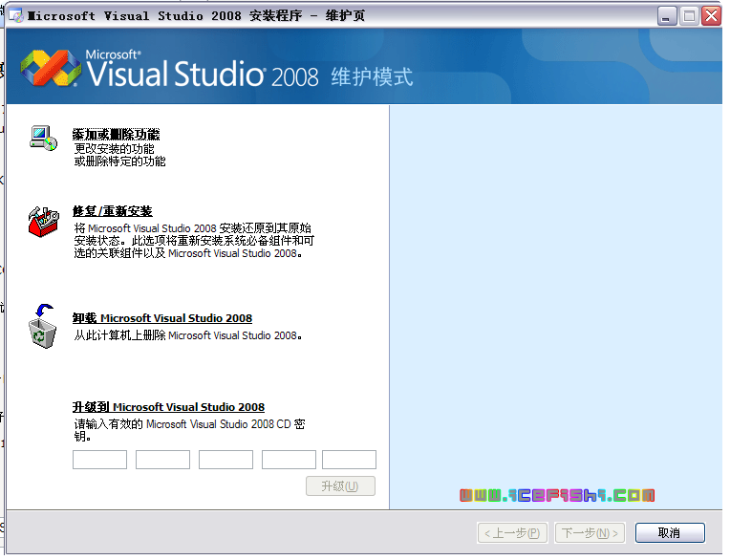Click the text 从此计算机上删除 Microsoft Visual Studio 2008

[188, 335]
